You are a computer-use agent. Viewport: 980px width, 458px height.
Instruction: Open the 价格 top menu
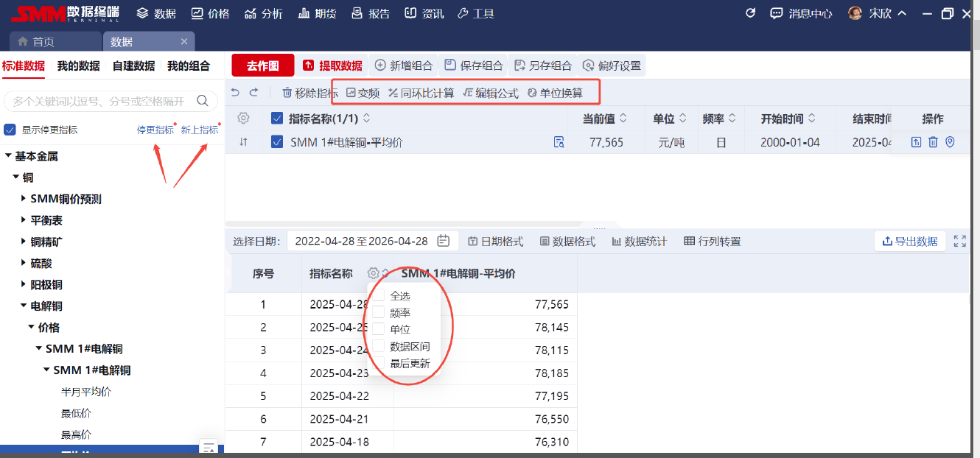point(210,13)
